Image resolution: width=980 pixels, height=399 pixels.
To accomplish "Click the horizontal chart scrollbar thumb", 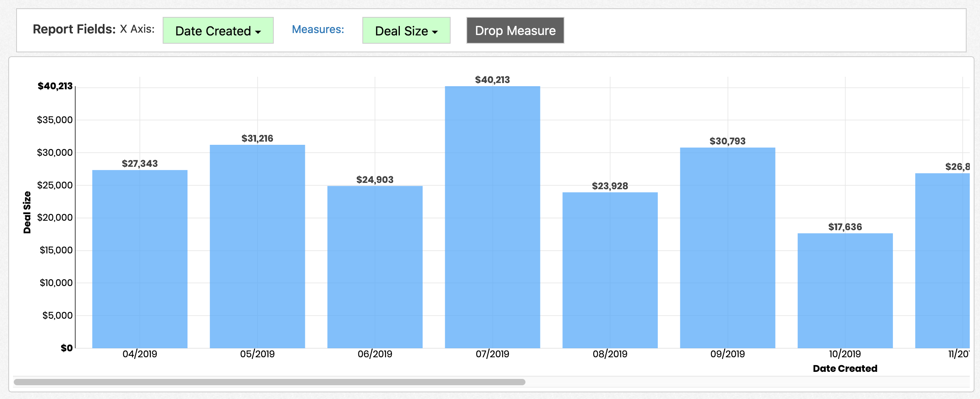I will 269,382.
